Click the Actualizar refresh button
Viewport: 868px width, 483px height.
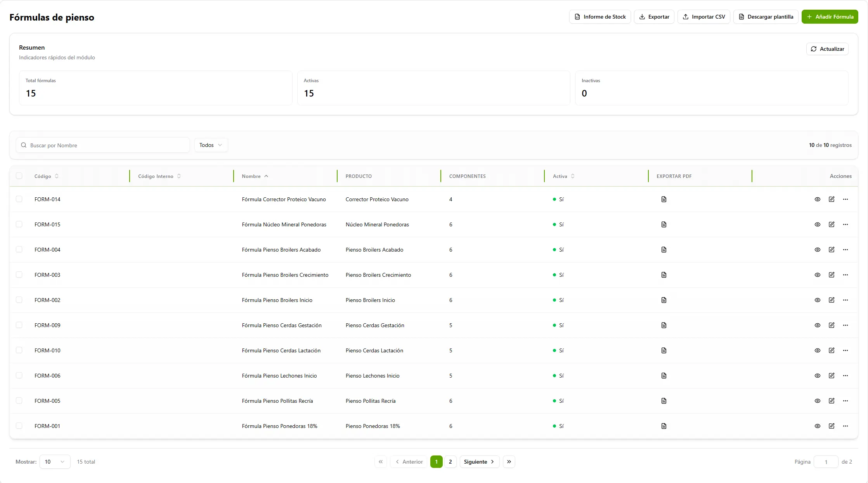(x=827, y=49)
